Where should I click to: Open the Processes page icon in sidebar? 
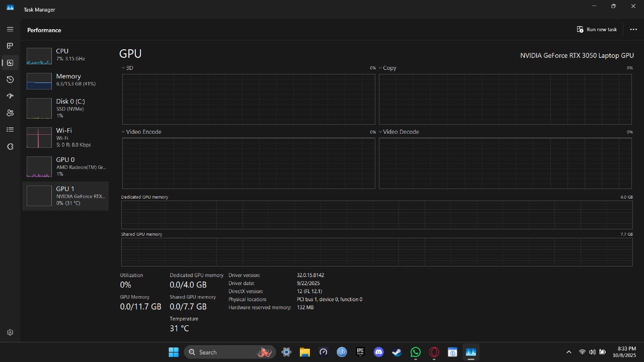click(x=10, y=46)
